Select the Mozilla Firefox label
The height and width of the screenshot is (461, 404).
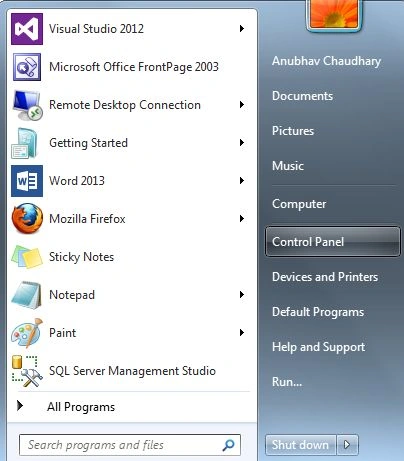[87, 219]
